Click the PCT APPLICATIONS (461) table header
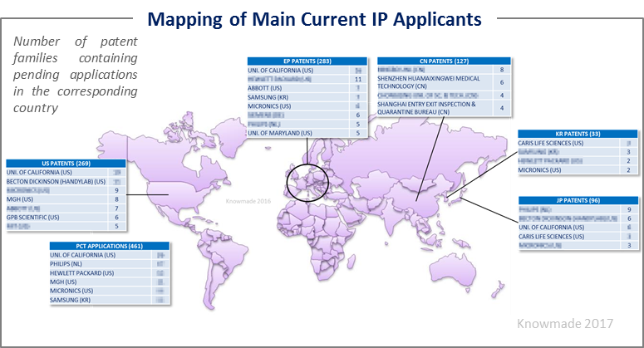This screenshot has width=644, height=348. pos(109,246)
